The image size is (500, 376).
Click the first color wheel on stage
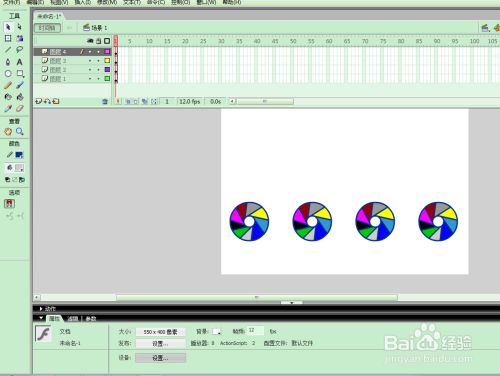(249, 221)
